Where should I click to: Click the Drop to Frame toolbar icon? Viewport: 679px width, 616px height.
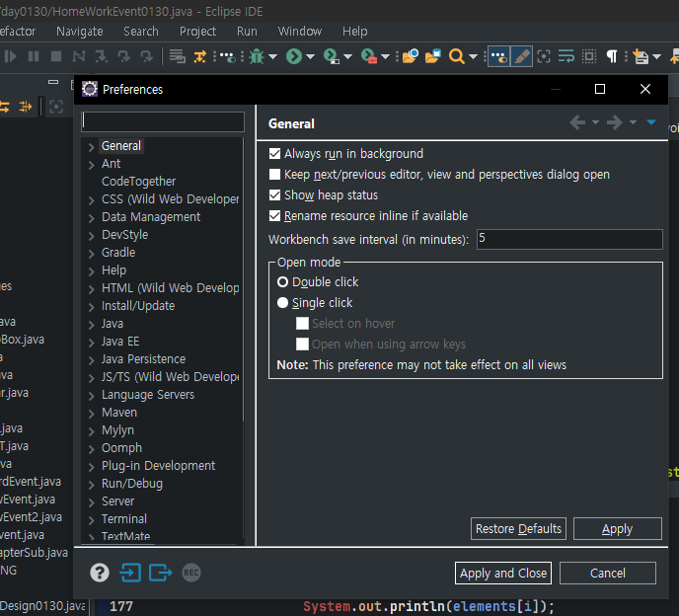177,56
